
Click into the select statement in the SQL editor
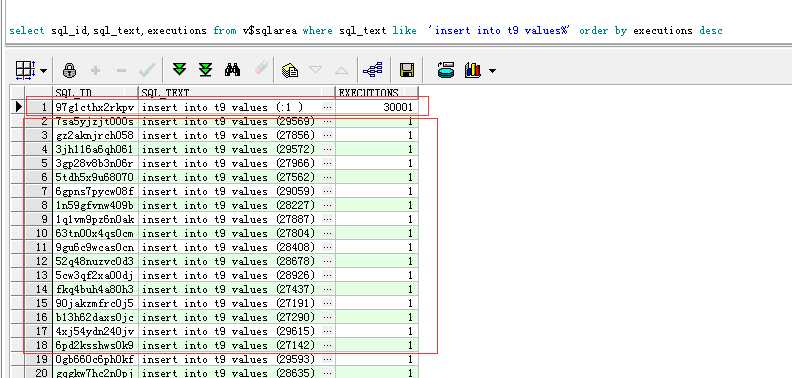[x=366, y=31]
